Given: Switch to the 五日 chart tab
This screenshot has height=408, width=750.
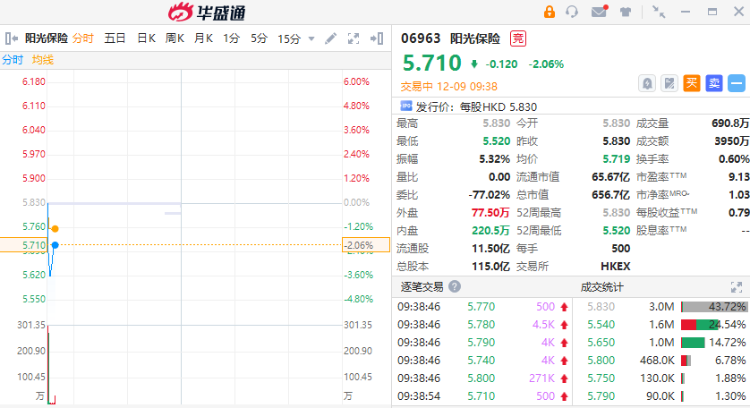Looking at the screenshot, I should 115,39.
